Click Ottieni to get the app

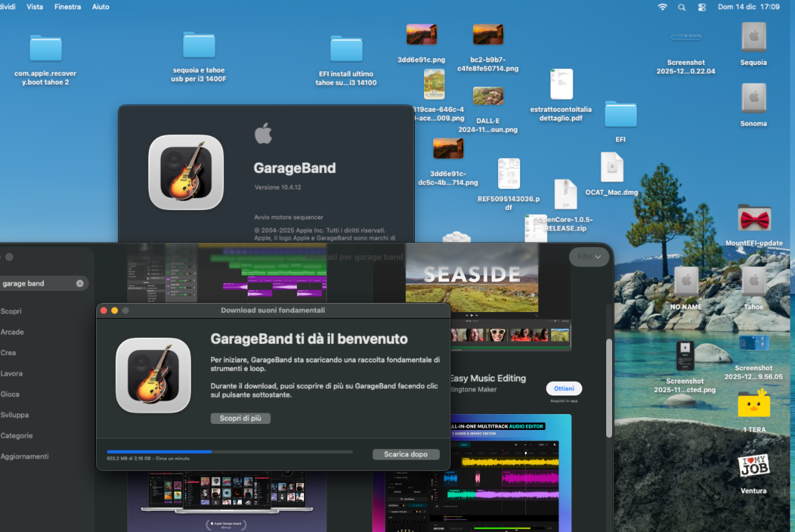[564, 388]
